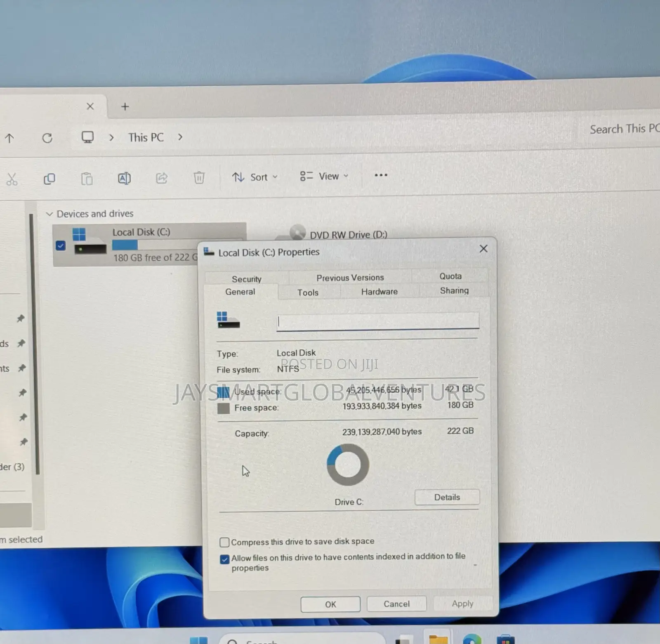Close the current File Explorer tab
Screen dimensions: 660x644
pos(90,106)
